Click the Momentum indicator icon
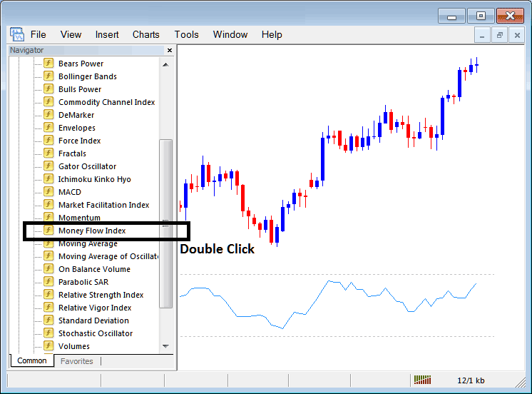 pyautogui.click(x=48, y=217)
